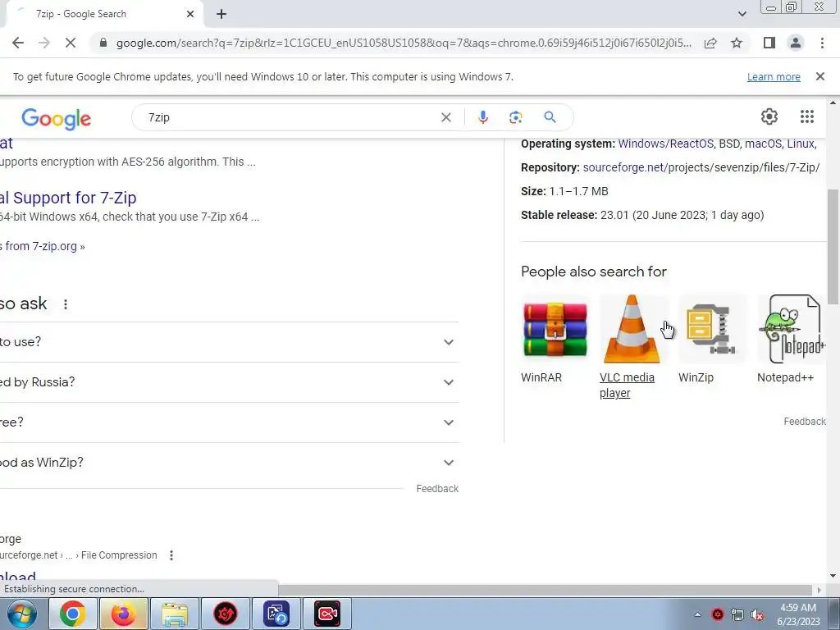Open the WinZip thumbnail
840x630 pixels.
[713, 329]
